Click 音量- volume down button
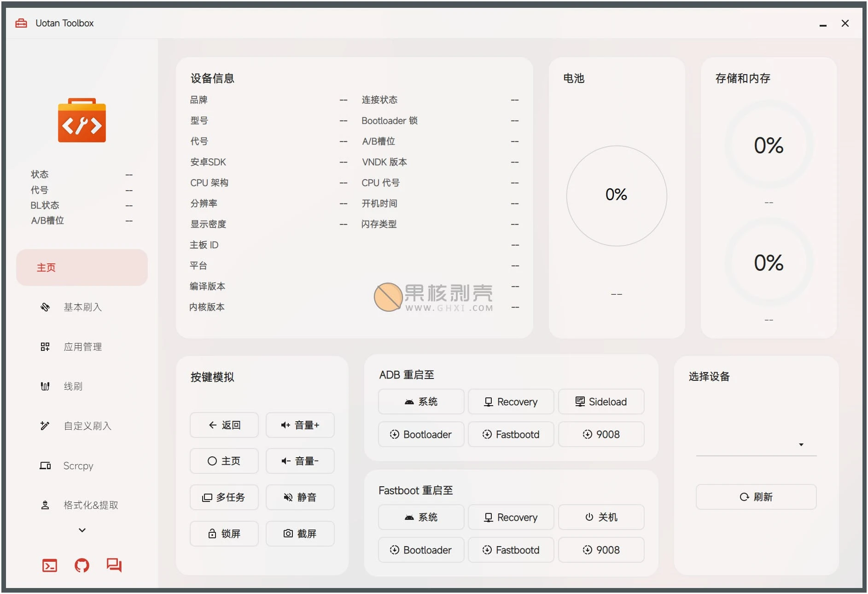The image size is (868, 594). click(x=300, y=461)
